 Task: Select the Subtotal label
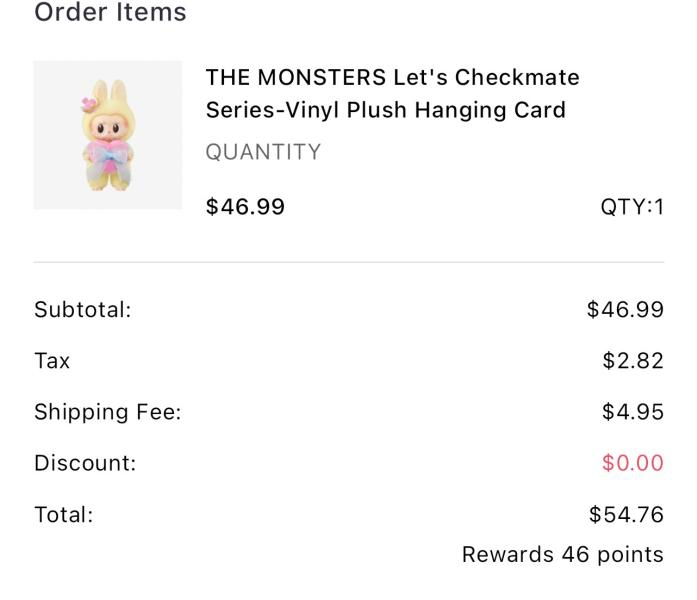83,309
